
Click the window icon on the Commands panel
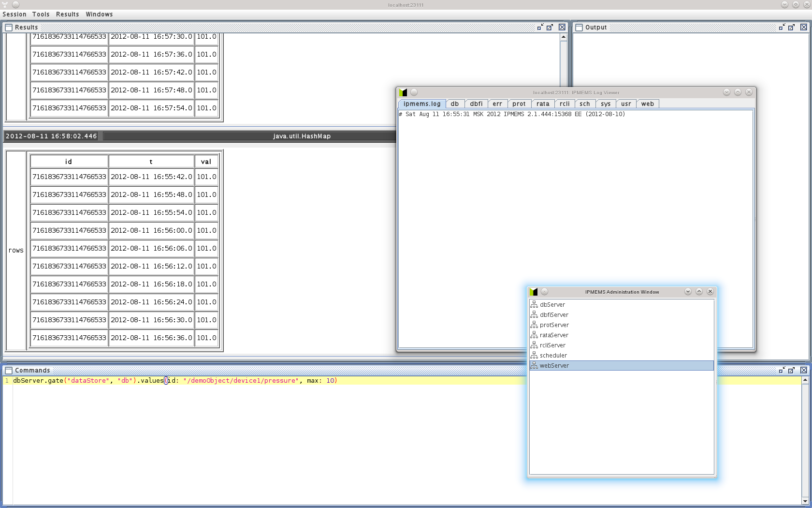coord(9,370)
